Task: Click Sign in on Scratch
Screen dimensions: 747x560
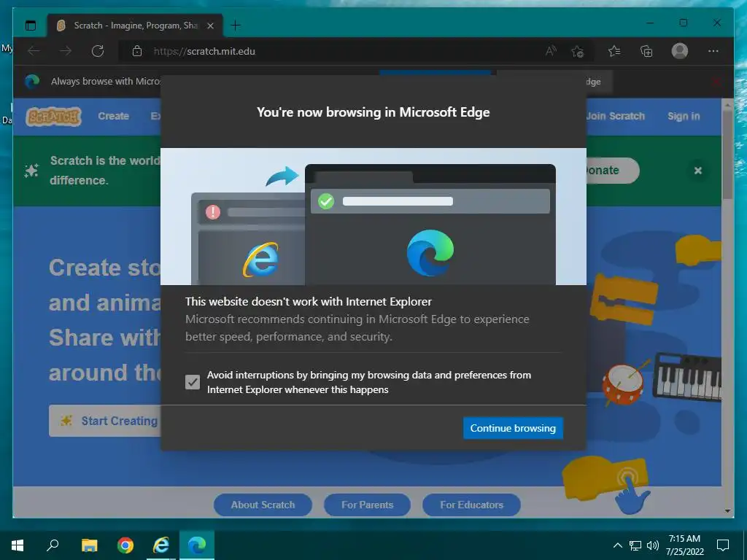Action: point(684,116)
